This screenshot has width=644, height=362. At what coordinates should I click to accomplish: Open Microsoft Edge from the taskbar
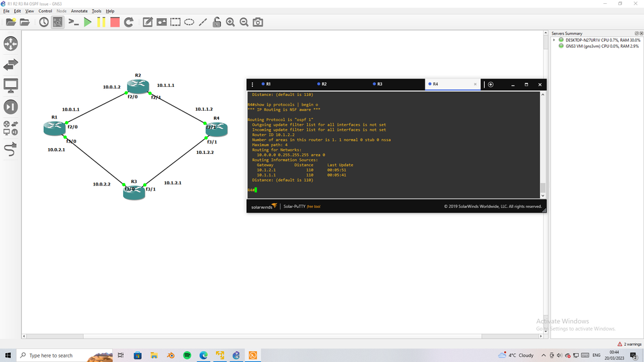tap(203, 356)
